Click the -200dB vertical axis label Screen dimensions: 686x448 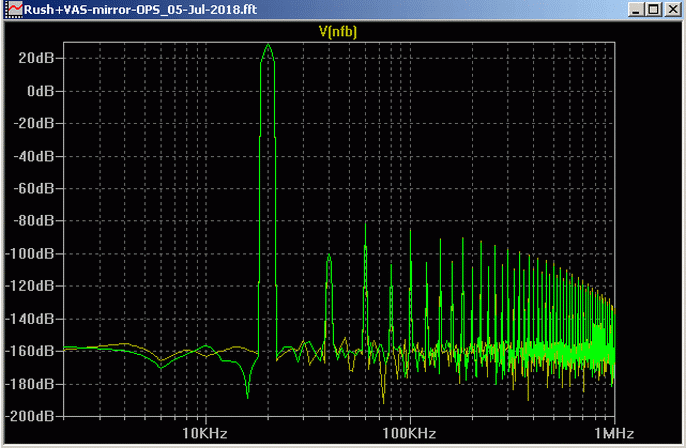pos(30,416)
